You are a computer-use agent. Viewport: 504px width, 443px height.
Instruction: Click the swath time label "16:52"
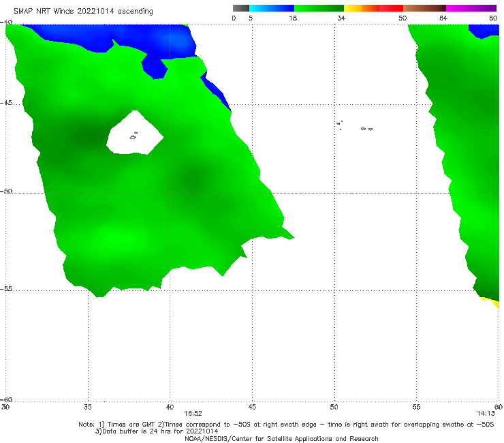[x=193, y=414]
